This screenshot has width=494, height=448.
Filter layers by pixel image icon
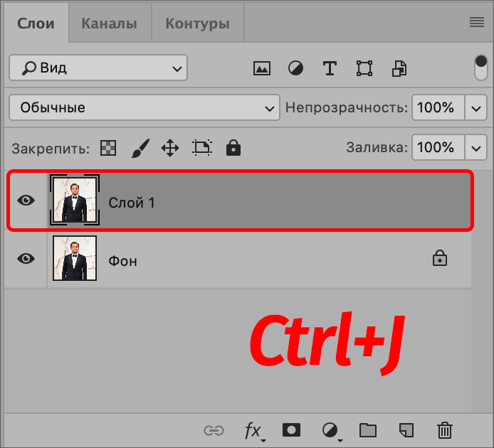pyautogui.click(x=262, y=68)
